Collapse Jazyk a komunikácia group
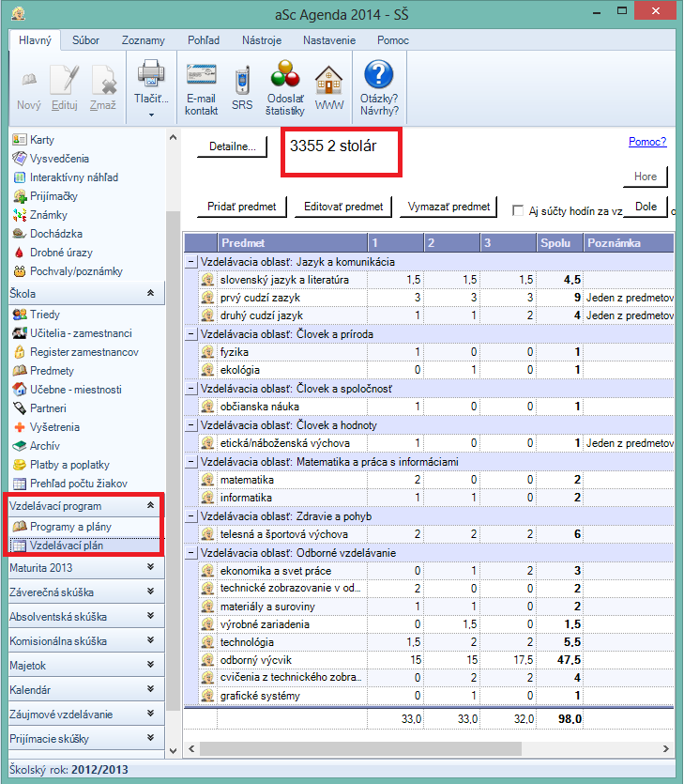684x784 pixels. point(190,262)
